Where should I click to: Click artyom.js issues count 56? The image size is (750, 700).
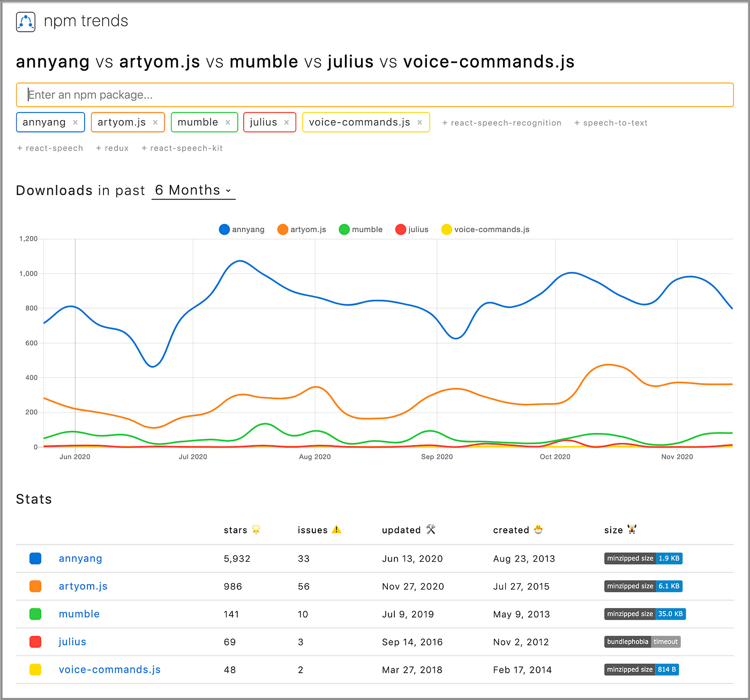(304, 586)
